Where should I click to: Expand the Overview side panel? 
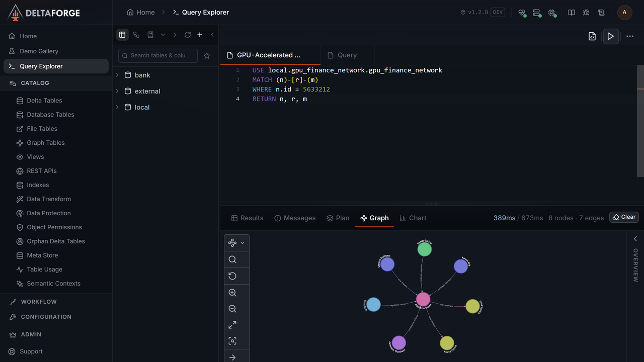[x=635, y=239]
